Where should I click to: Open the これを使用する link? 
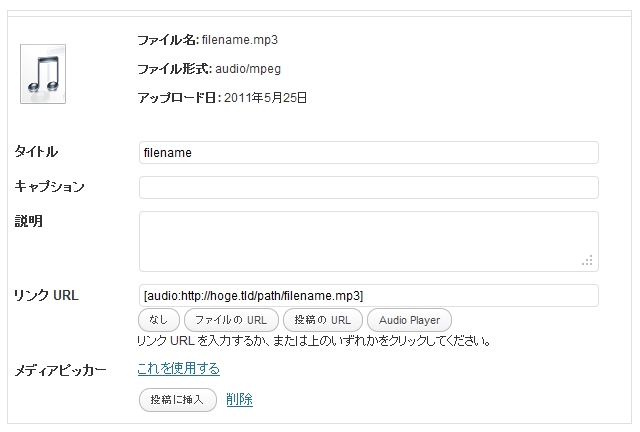point(178,369)
